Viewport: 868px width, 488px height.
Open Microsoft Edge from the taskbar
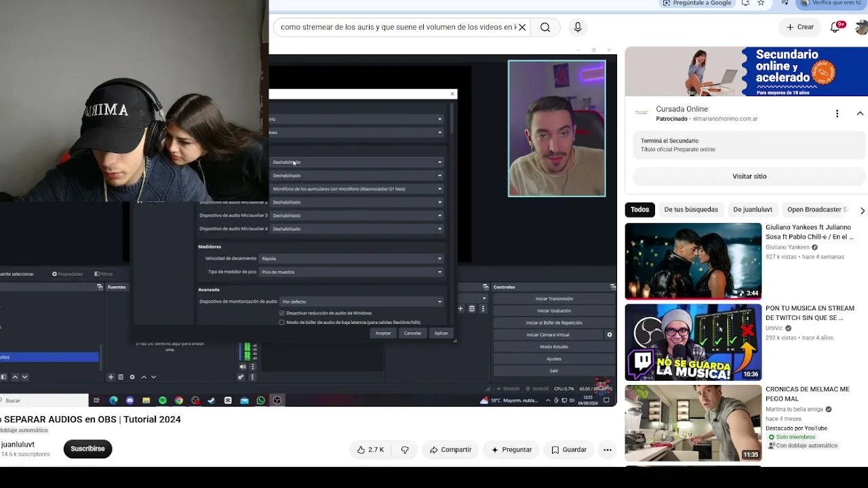click(113, 401)
